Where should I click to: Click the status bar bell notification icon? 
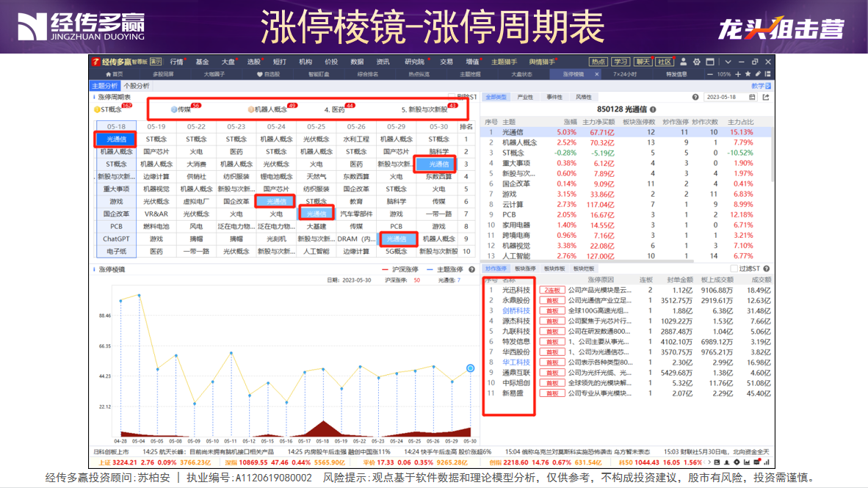pos(726,462)
